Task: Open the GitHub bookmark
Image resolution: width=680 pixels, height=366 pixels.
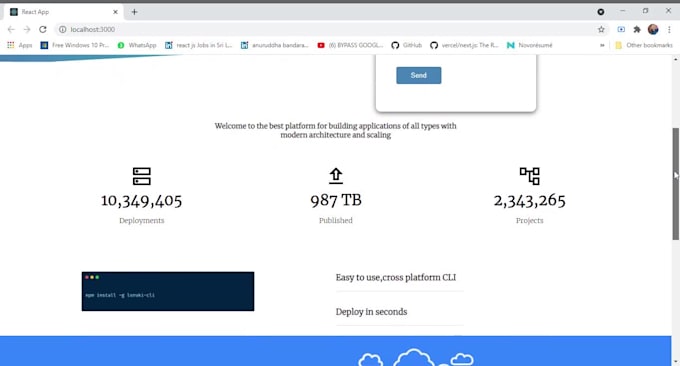Action: click(406, 45)
